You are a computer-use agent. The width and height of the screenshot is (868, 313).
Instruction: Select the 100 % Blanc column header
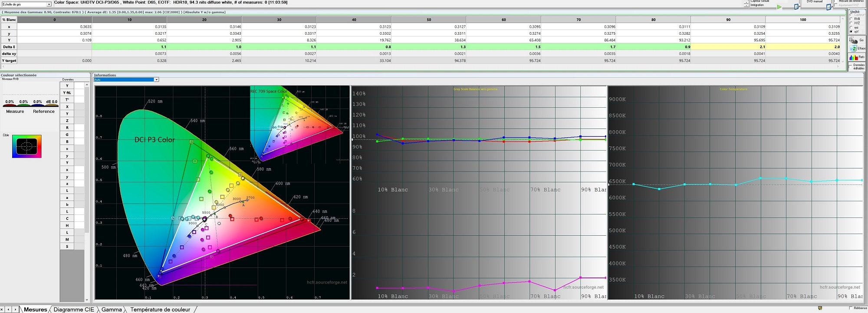(803, 20)
